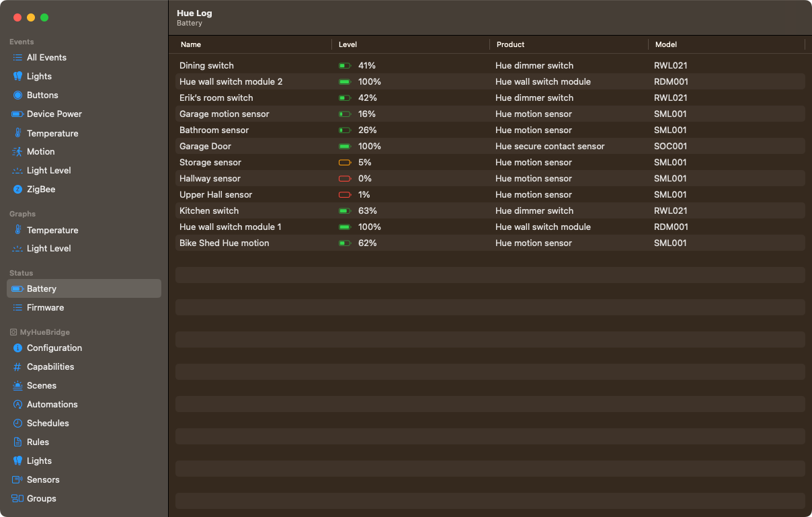Open the Rules list
812x517 pixels.
[x=37, y=442]
